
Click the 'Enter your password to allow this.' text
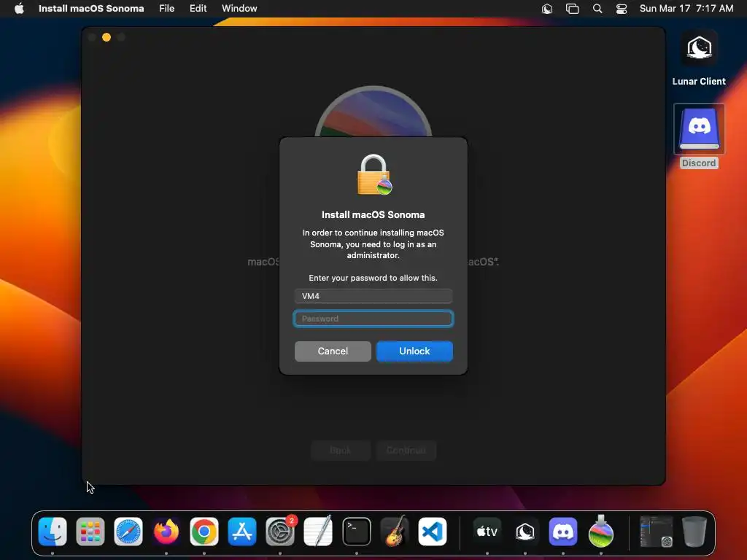point(373,278)
